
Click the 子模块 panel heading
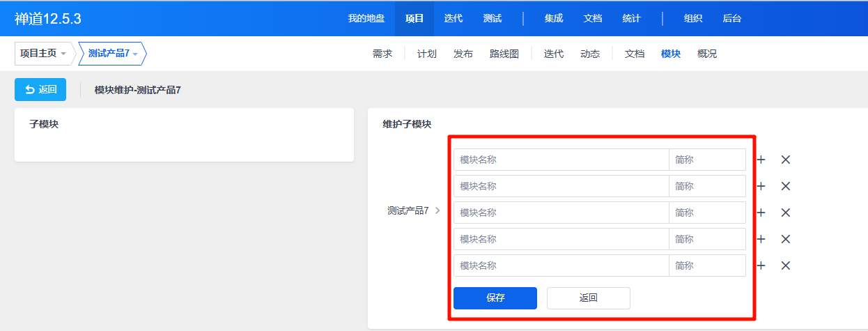point(44,124)
